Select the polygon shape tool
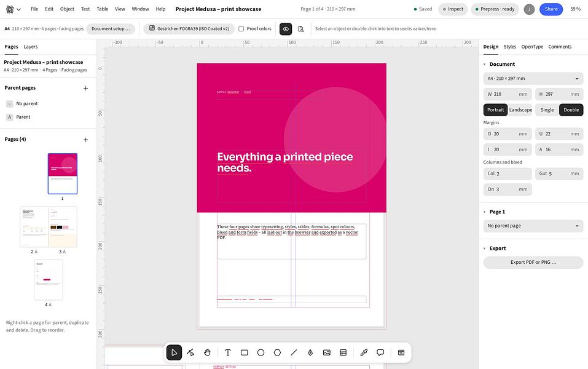Image resolution: width=588 pixels, height=369 pixels. (x=277, y=352)
